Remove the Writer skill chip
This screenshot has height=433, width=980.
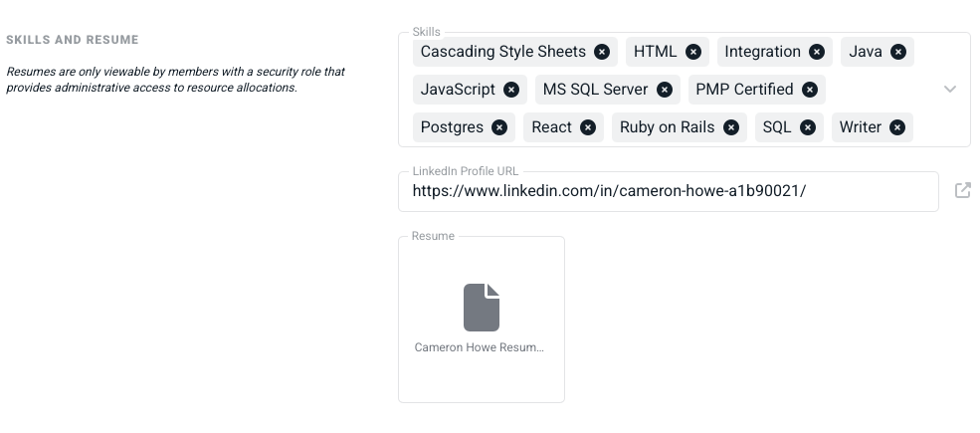coord(897,127)
